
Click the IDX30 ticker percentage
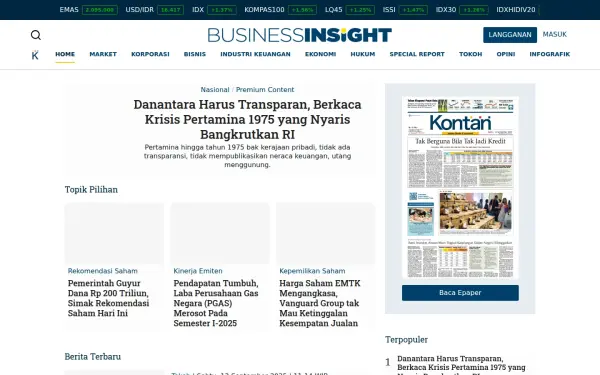point(474,10)
